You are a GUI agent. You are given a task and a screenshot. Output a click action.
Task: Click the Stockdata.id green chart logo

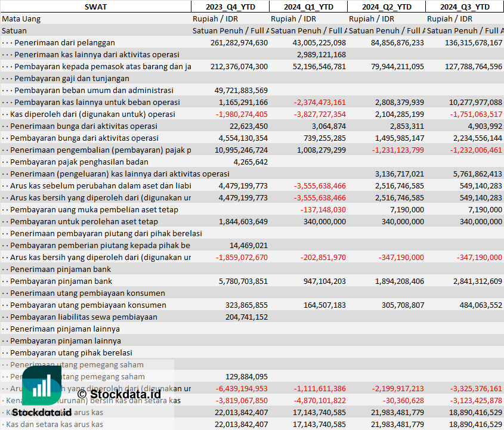[x=42, y=385]
